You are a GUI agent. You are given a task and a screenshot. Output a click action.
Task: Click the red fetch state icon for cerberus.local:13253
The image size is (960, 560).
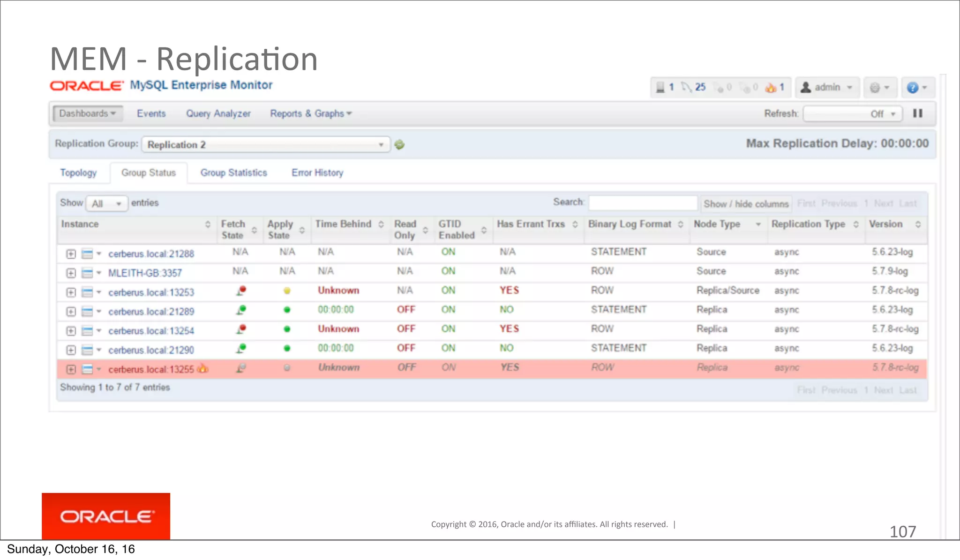[241, 291]
